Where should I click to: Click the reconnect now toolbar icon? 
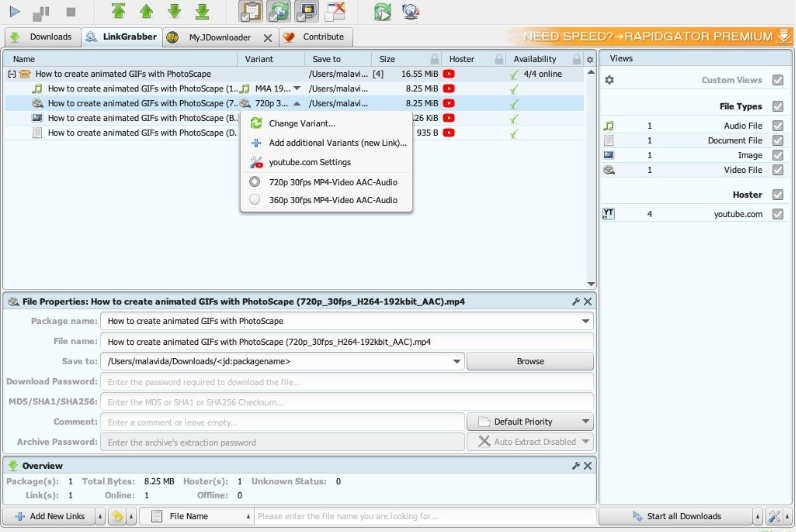(382, 12)
